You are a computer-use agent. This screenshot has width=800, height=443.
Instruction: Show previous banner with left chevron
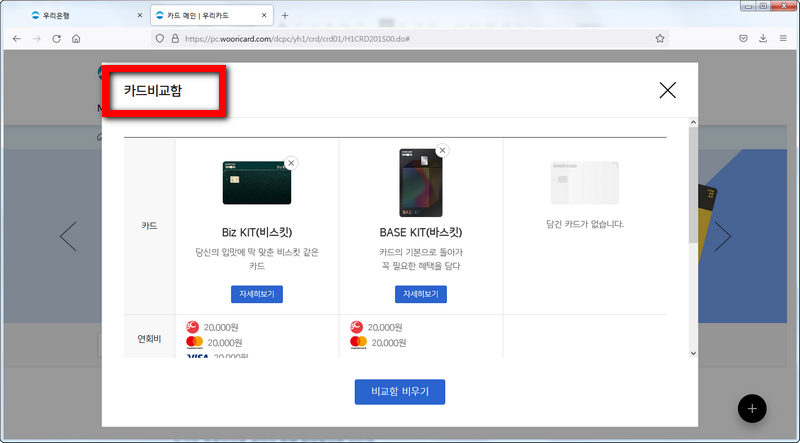click(x=68, y=236)
